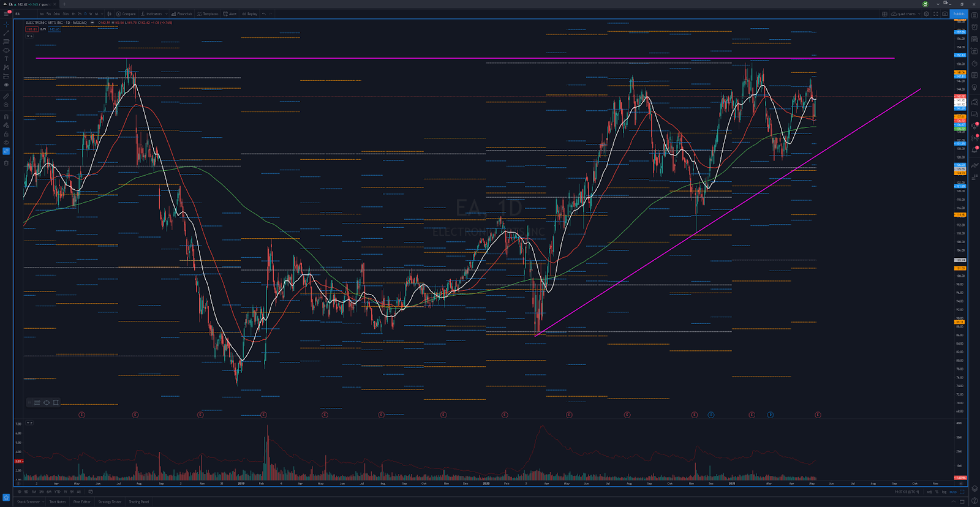Toggle log scale on the price axis

tap(944, 492)
